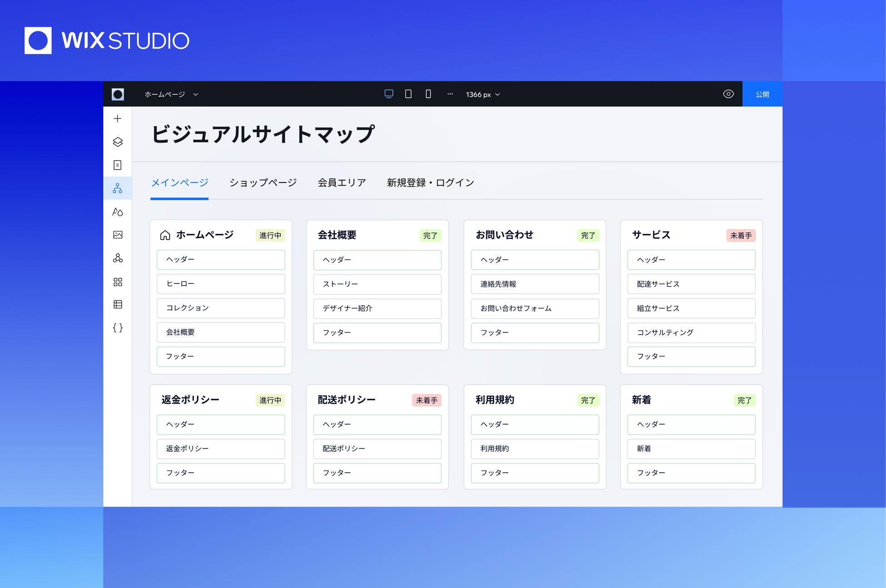The width and height of the screenshot is (886, 588).
Task: Click the plus Add Elements icon
Action: tap(117, 119)
